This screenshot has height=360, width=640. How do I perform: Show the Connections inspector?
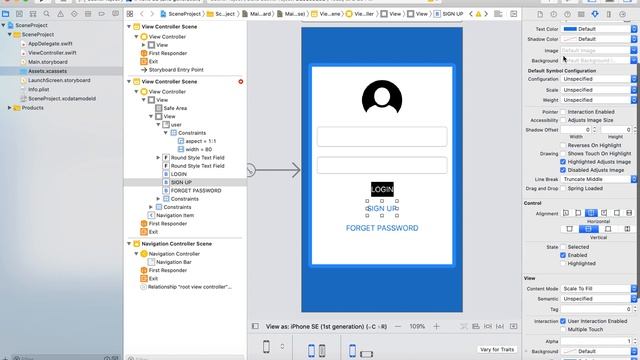point(622,14)
